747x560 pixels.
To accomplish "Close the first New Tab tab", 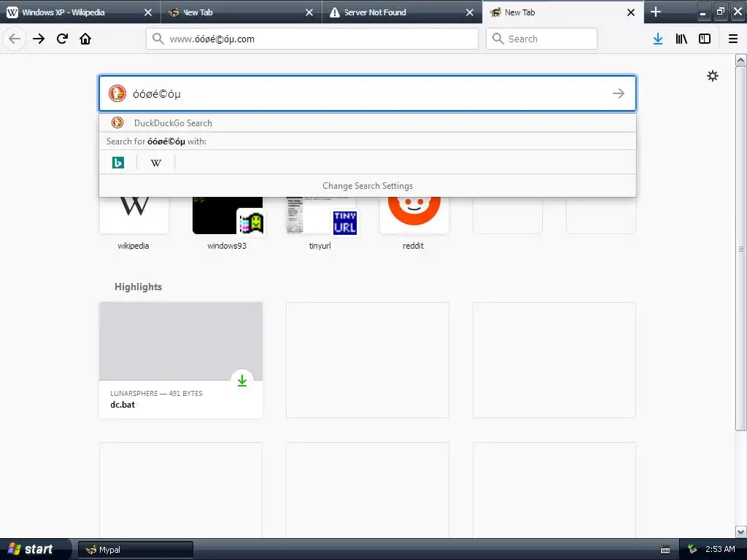I will pyautogui.click(x=309, y=12).
